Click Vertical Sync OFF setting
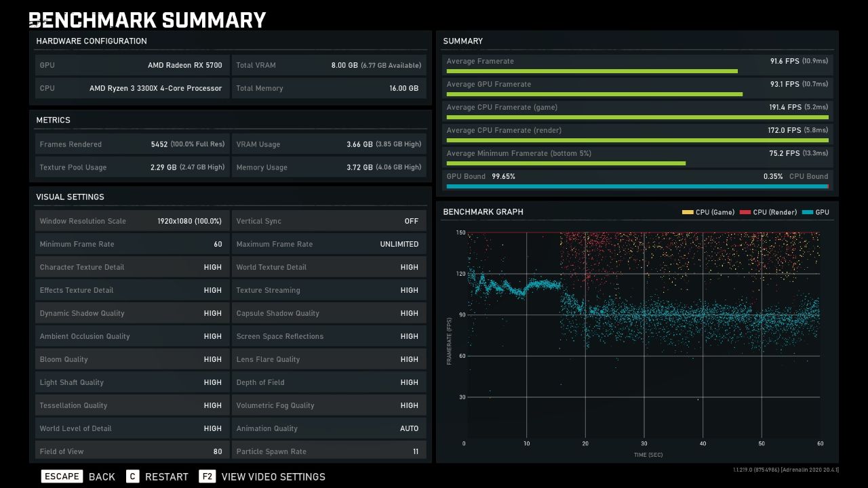 click(329, 222)
